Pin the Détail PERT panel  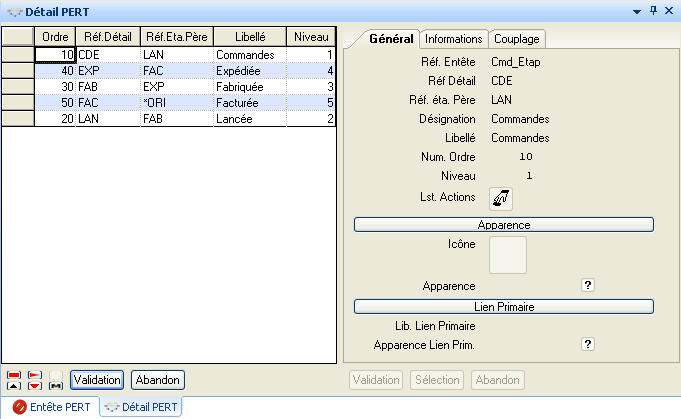654,10
